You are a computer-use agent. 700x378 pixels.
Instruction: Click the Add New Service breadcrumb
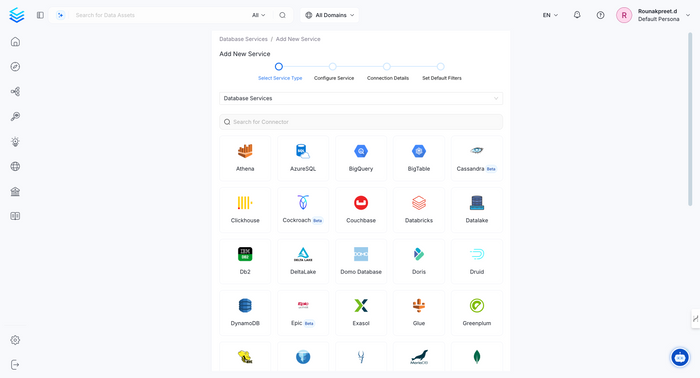[x=298, y=39]
